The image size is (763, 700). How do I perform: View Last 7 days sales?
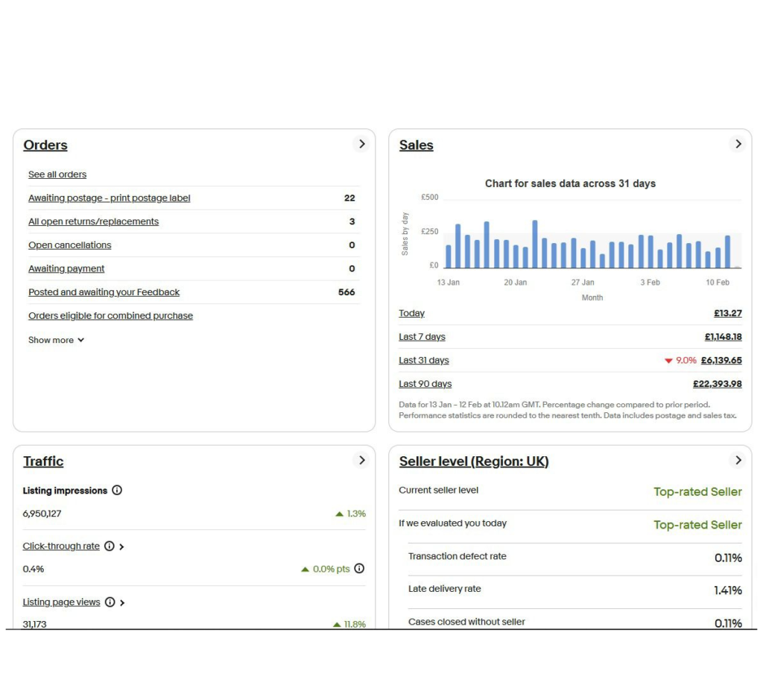[422, 337]
